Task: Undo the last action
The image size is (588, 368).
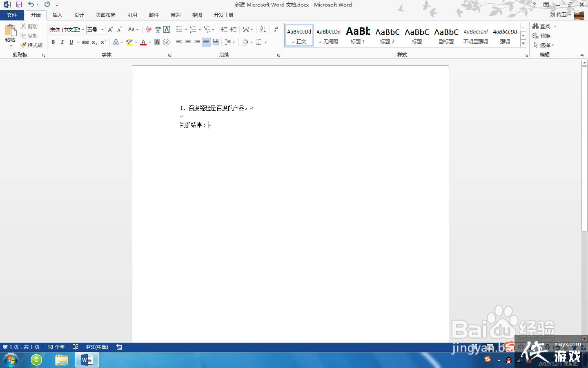Action: pos(31,4)
